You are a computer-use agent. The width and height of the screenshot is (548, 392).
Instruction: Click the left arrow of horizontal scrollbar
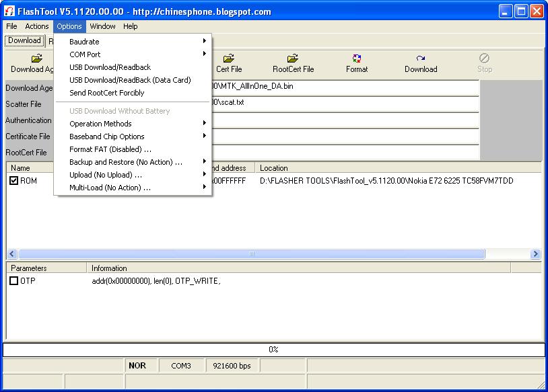pyautogui.click(x=11, y=253)
